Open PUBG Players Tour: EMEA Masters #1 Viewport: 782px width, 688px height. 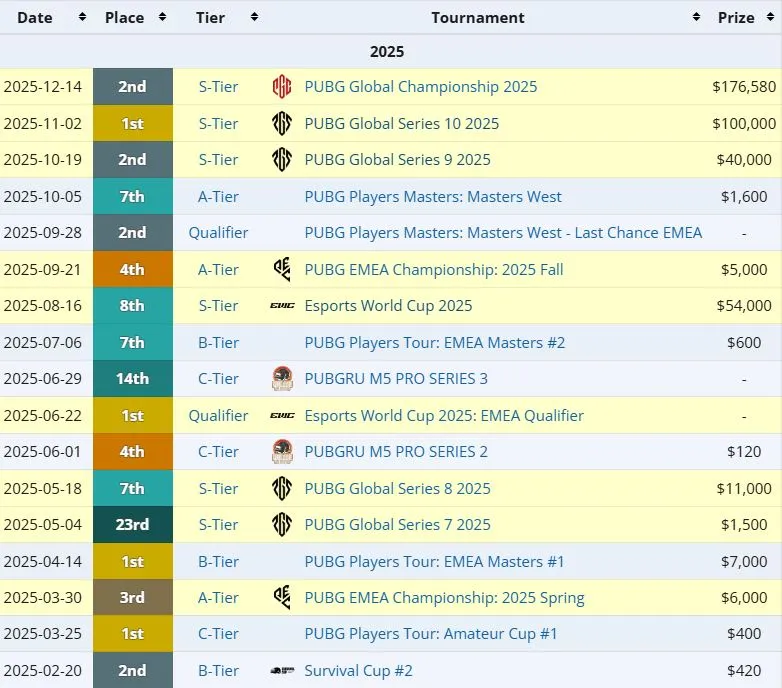coord(434,561)
